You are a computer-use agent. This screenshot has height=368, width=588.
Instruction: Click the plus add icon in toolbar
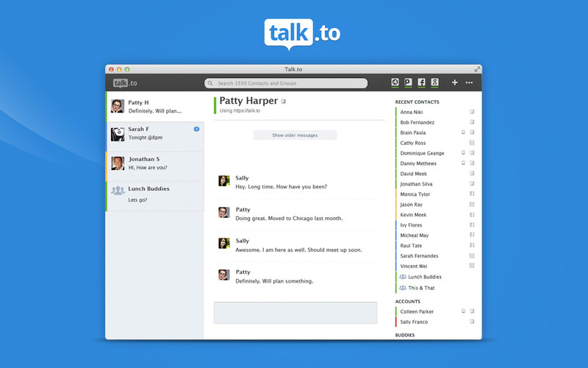tap(454, 82)
